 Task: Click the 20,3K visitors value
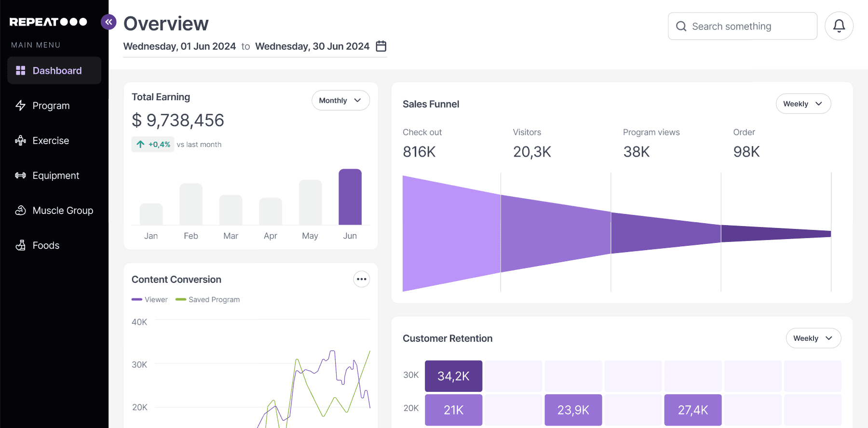[x=532, y=152]
